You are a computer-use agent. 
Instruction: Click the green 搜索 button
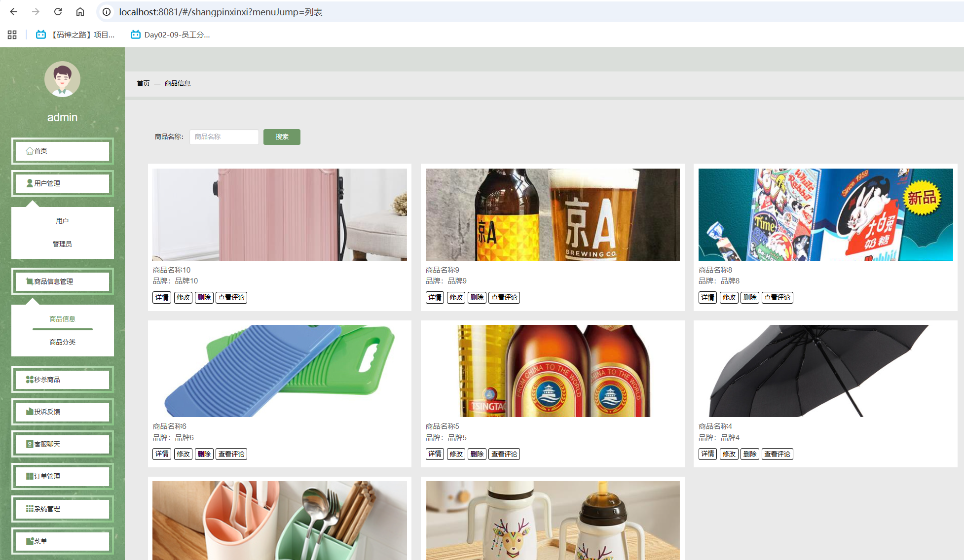pos(282,137)
